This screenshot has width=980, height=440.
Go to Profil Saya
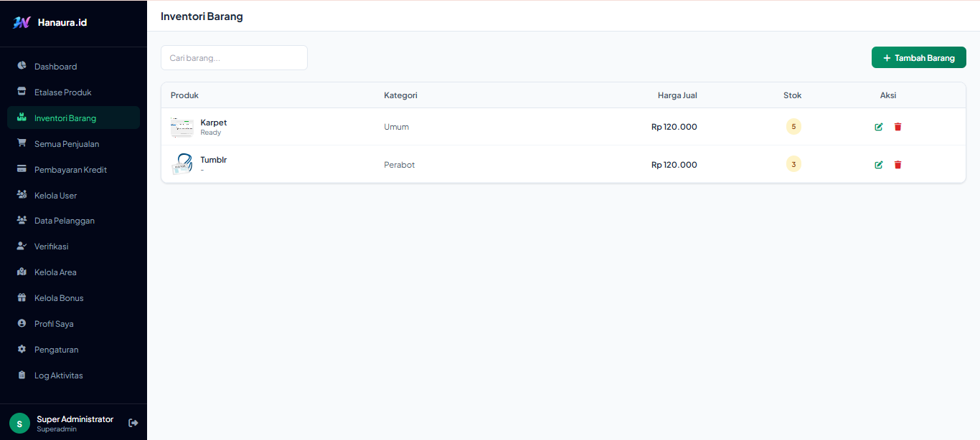73,324
